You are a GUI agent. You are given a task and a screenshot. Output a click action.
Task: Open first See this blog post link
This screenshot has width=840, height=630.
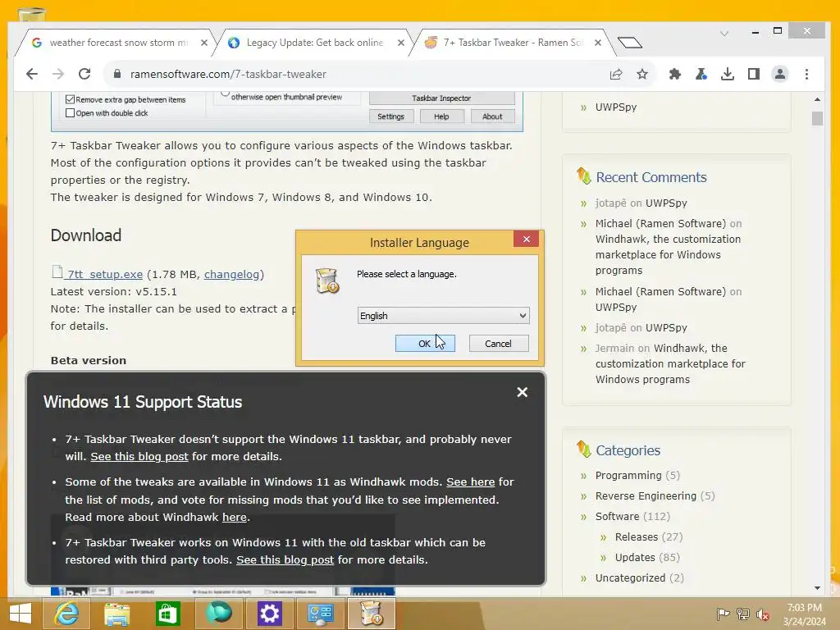tap(139, 456)
